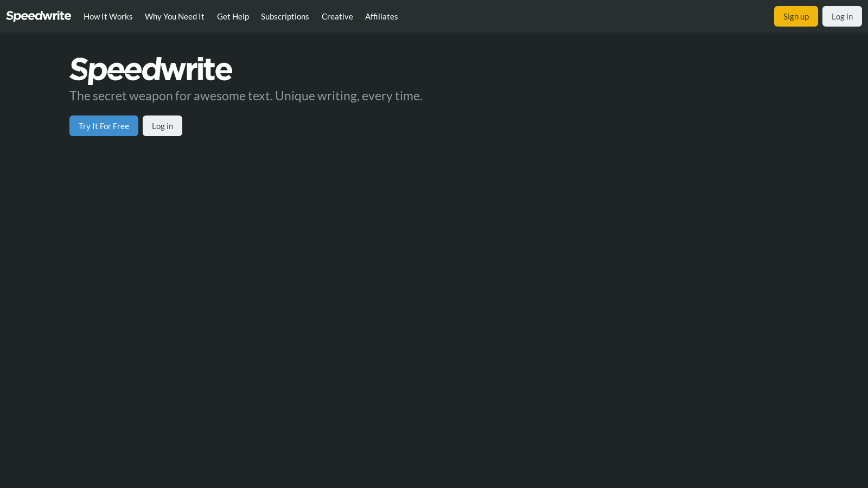Navigate to the Affiliates page
This screenshot has width=868, height=488.
tap(381, 16)
